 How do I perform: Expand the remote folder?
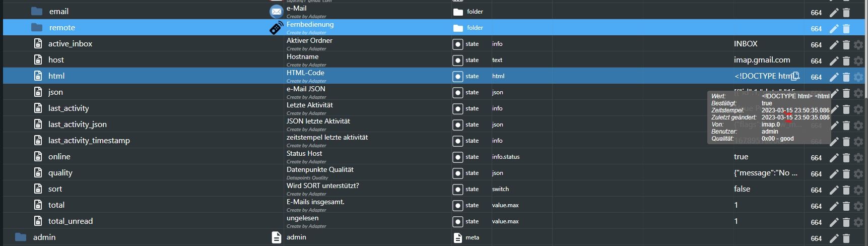click(x=37, y=27)
